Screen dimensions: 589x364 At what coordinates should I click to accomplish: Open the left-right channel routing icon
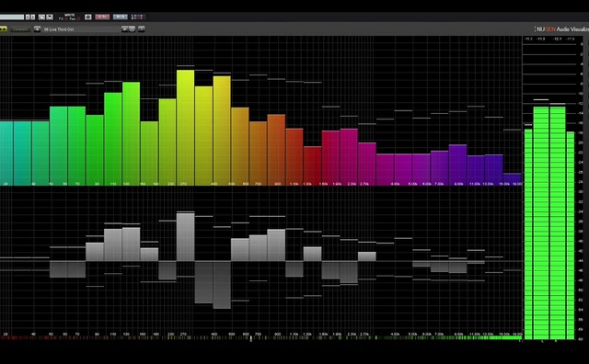(138, 17)
